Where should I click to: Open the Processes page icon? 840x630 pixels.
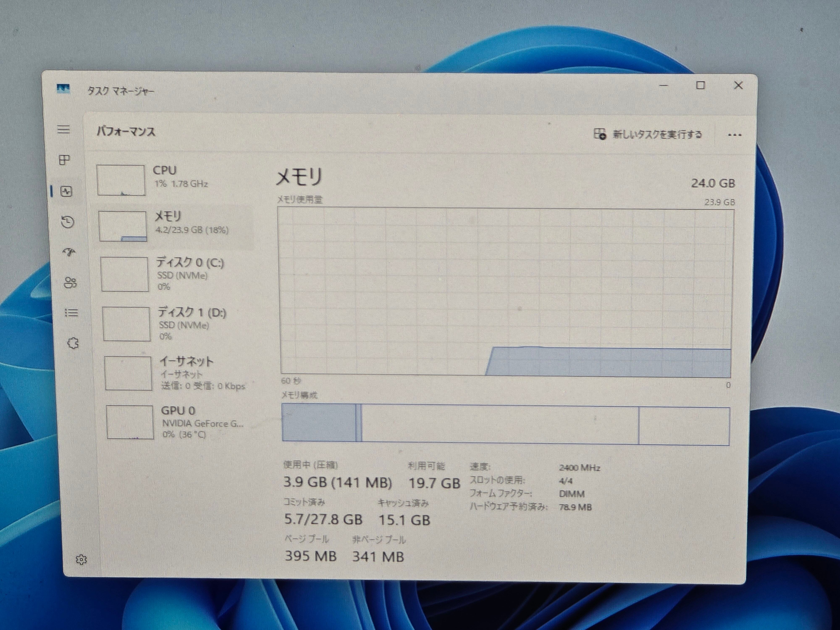coord(64,160)
